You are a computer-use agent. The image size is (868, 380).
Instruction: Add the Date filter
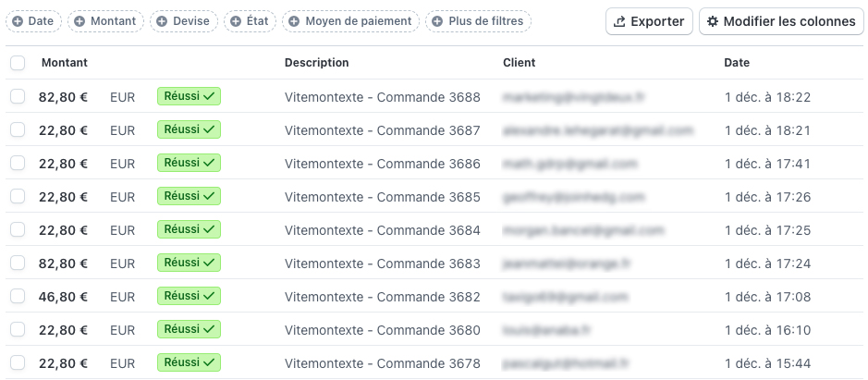(x=34, y=21)
